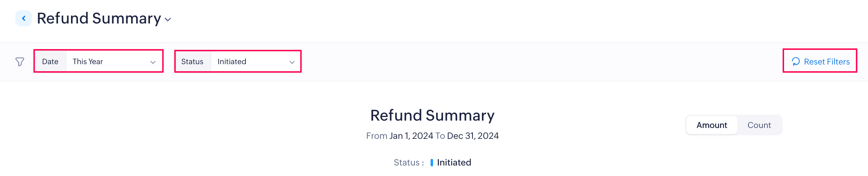This screenshot has width=868, height=176.
Task: Expand the Refund Summary title chevron
Action: click(x=168, y=20)
